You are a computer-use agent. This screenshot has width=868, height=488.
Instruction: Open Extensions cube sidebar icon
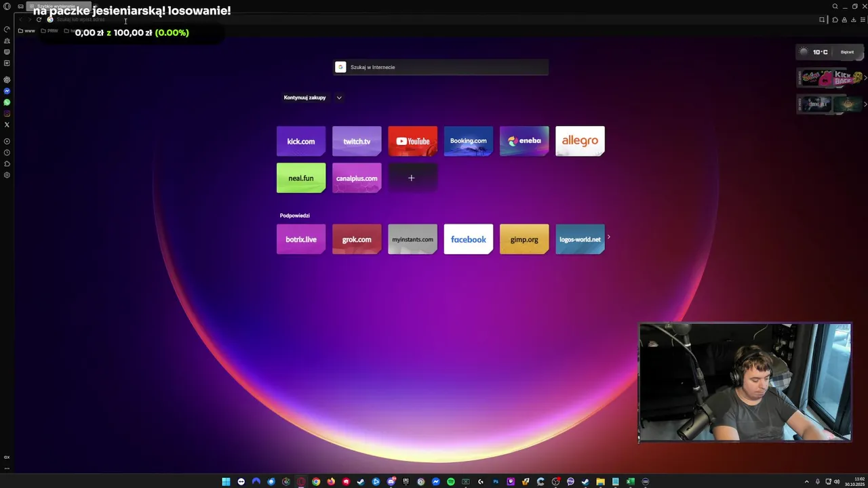pyautogui.click(x=7, y=163)
